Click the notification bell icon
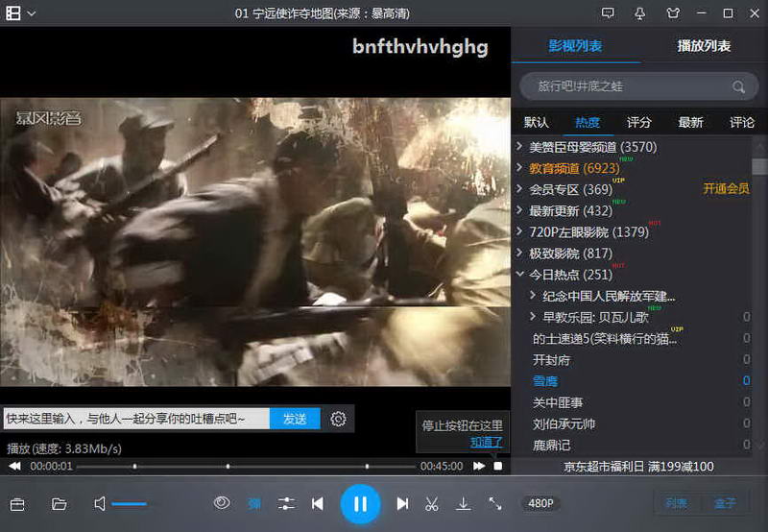Screen dimensions: 768x532 coord(639,13)
